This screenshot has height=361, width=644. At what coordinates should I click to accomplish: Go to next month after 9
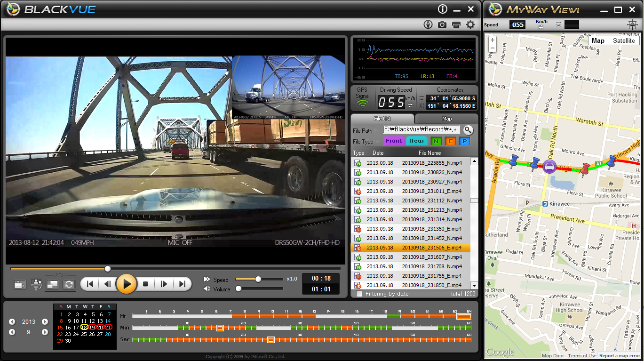pos(45,332)
